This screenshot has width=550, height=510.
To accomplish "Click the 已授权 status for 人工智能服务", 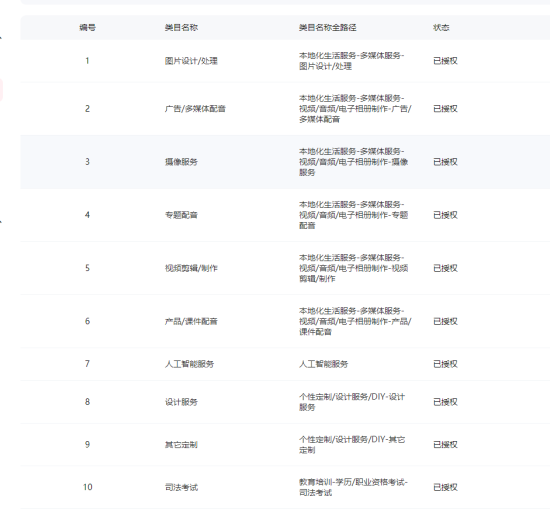I will pyautogui.click(x=445, y=364).
